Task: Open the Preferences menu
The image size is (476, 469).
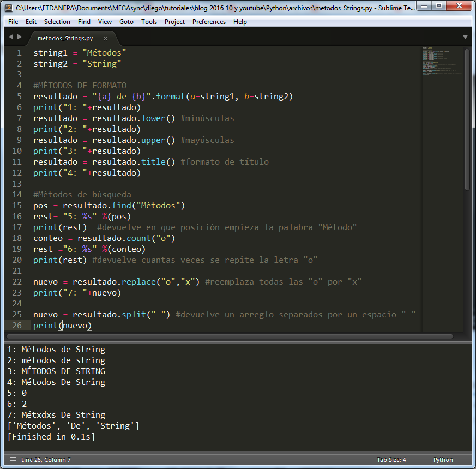Action: tap(209, 22)
